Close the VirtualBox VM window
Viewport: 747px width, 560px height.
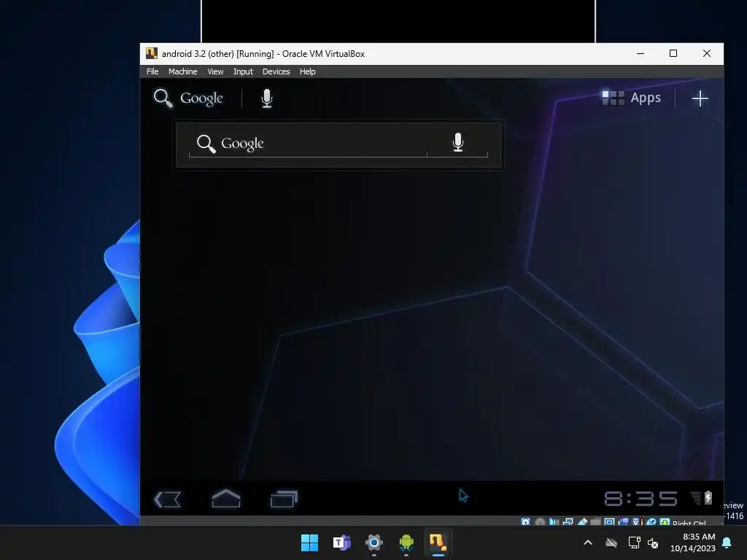(706, 53)
